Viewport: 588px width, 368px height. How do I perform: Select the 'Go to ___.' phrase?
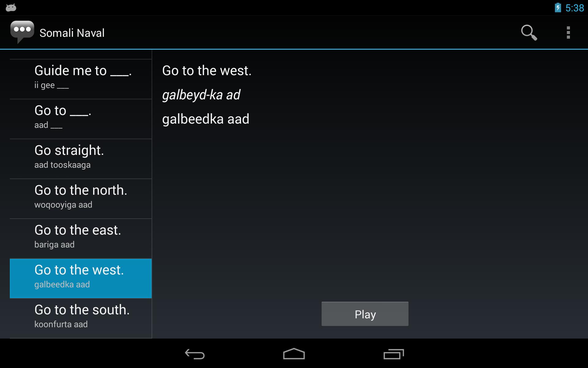[81, 119]
